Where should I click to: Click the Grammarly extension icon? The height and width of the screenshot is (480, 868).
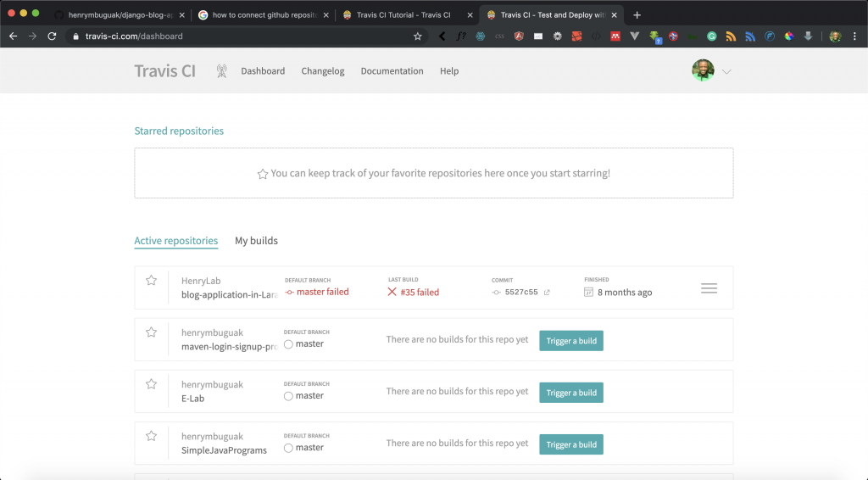(x=711, y=36)
